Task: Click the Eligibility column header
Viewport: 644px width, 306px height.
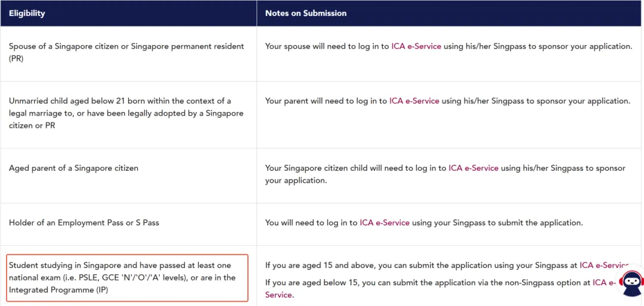Action: [27, 13]
